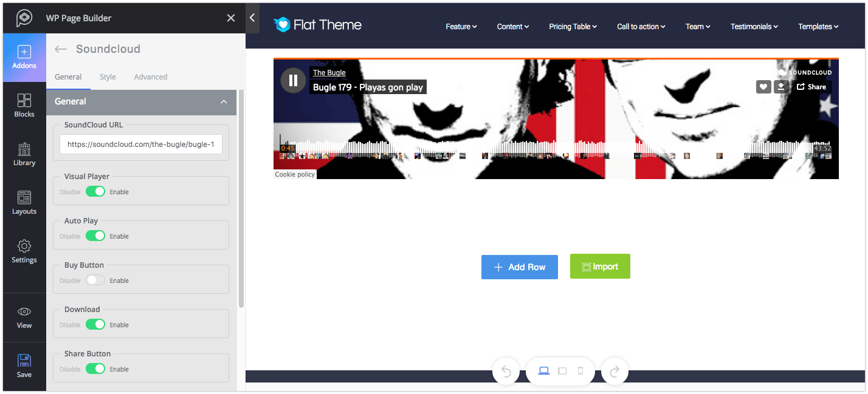Image resolution: width=868 pixels, height=394 pixels.
Task: Redo the last change
Action: pos(615,371)
